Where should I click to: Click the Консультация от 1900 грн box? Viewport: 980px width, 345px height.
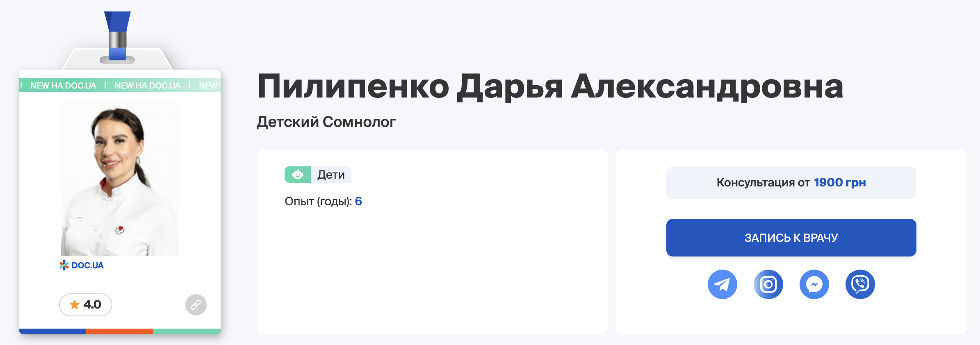791,183
